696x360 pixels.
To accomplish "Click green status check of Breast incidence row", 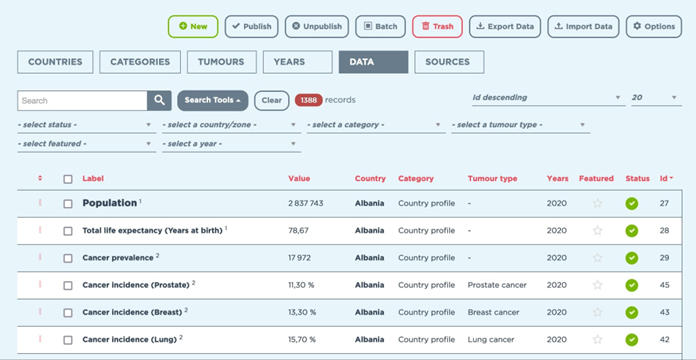I will click(x=632, y=313).
